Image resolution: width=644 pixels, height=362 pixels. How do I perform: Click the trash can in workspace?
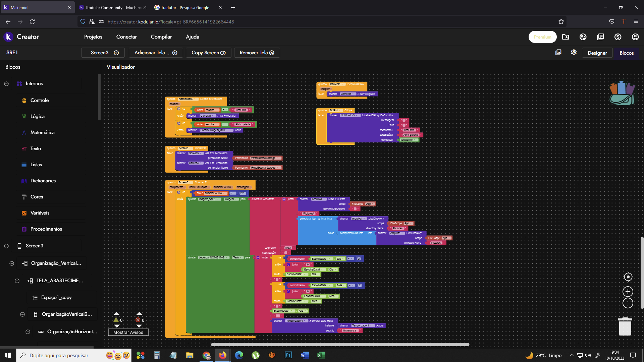[x=625, y=326]
